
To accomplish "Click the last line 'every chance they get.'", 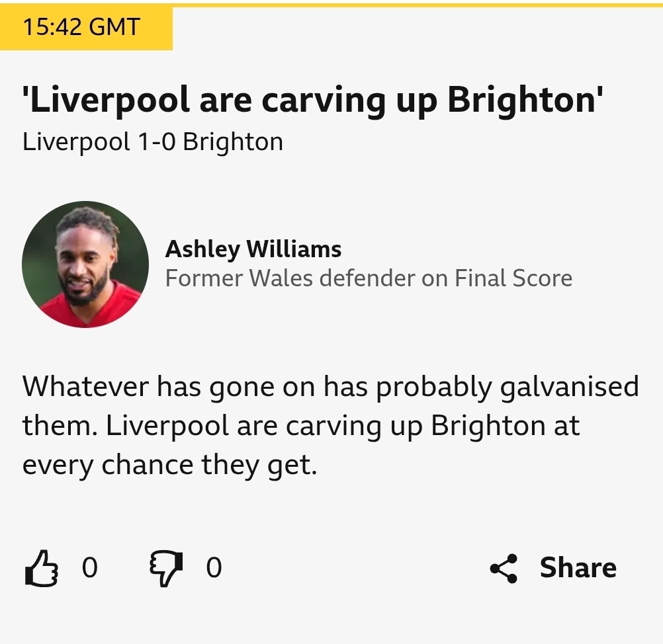I will point(169,465).
